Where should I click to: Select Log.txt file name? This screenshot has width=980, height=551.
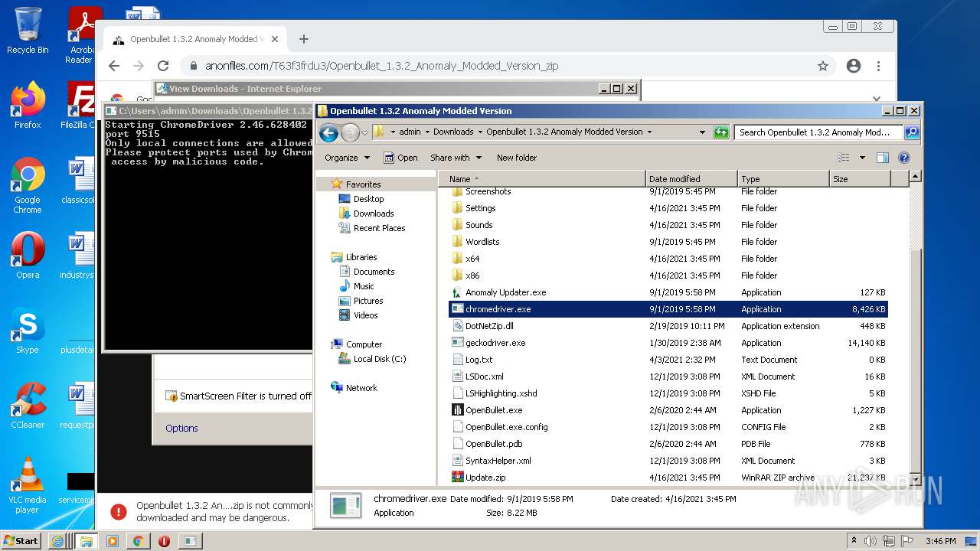pyautogui.click(x=479, y=360)
